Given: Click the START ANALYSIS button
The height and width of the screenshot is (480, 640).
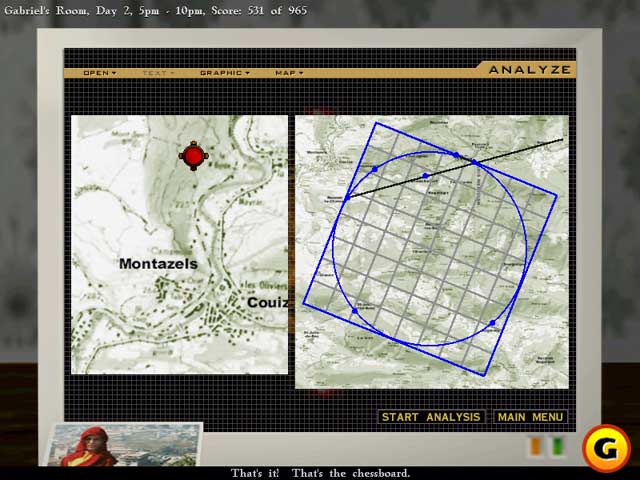Looking at the screenshot, I should coord(431,417).
